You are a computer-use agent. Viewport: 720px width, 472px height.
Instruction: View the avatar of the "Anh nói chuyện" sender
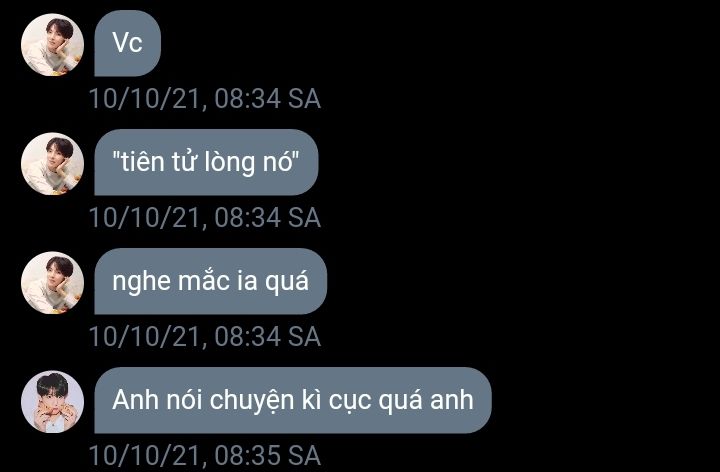tap(52, 401)
